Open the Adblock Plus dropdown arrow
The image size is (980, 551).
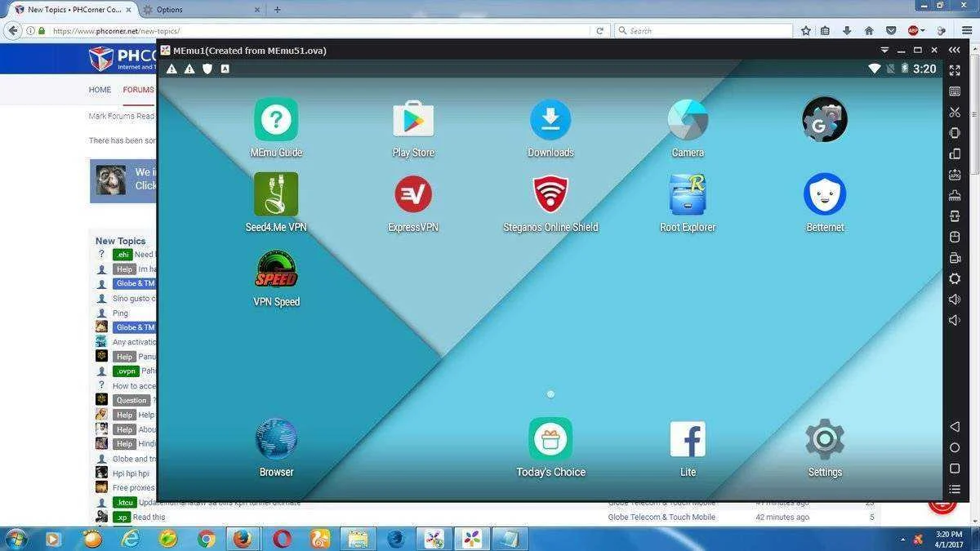click(x=923, y=30)
